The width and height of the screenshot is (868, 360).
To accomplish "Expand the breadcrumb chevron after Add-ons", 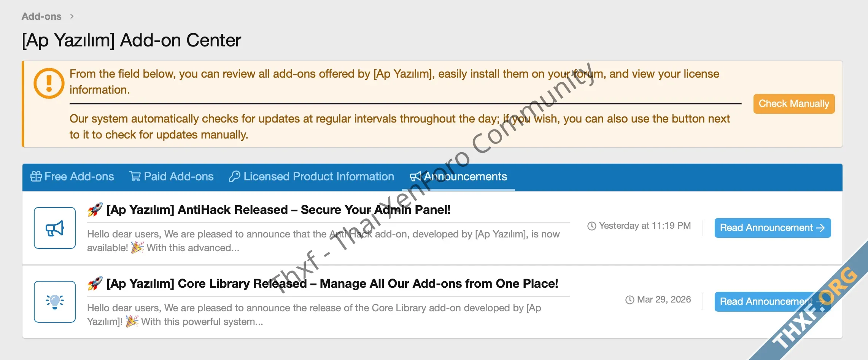I will [72, 16].
